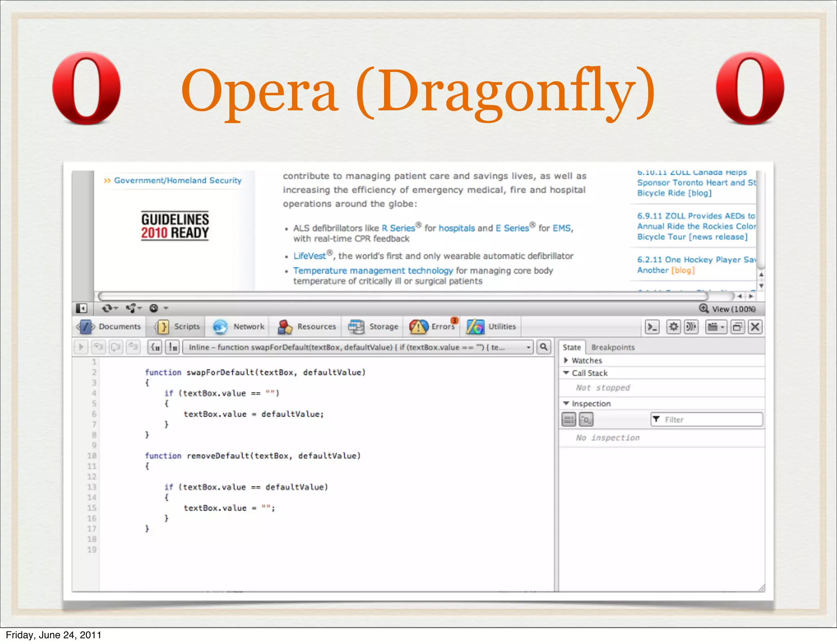Open the Documents panel
The height and width of the screenshot is (644, 837).
point(109,326)
